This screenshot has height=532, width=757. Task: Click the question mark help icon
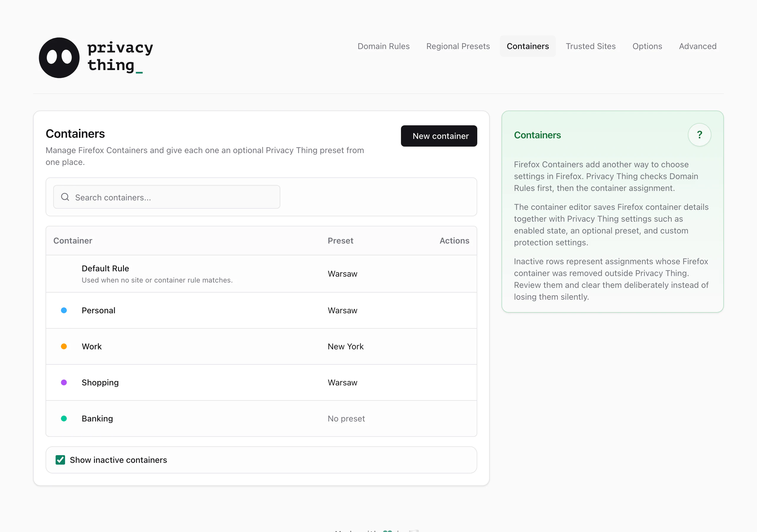click(x=699, y=135)
